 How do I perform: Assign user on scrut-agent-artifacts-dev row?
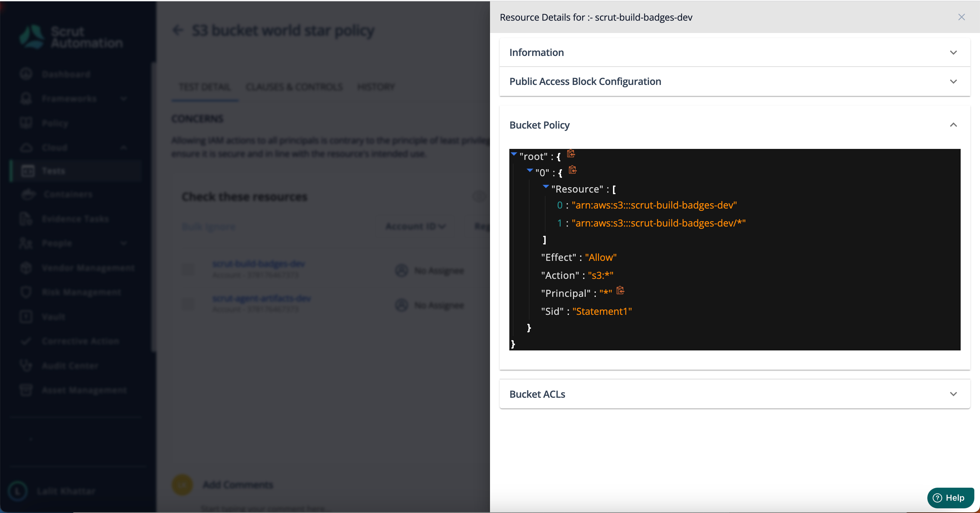pyautogui.click(x=430, y=305)
